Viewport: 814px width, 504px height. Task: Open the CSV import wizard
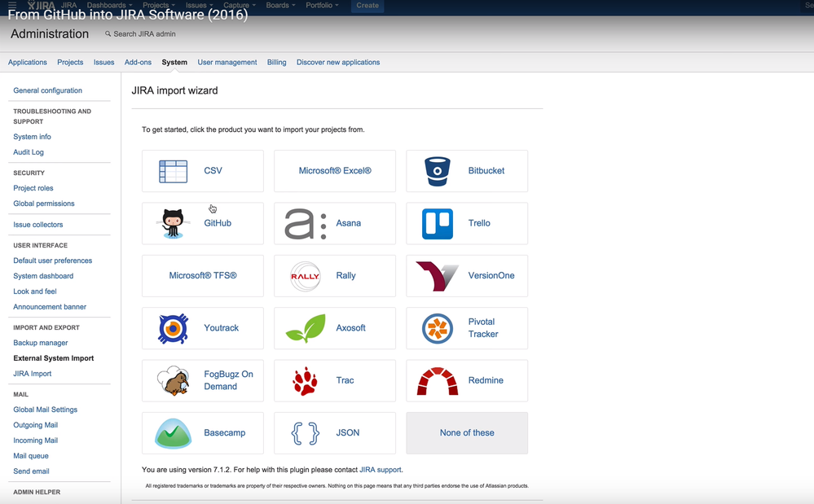point(202,171)
